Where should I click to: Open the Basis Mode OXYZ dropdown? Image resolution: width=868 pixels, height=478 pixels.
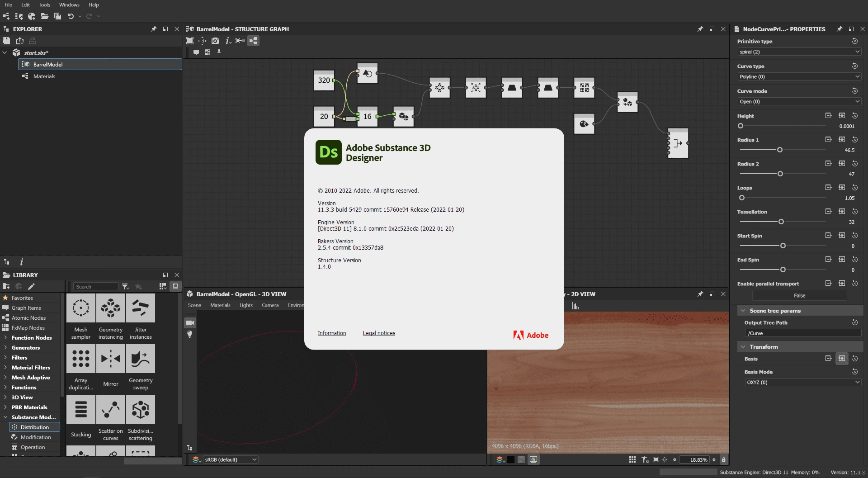click(803, 383)
